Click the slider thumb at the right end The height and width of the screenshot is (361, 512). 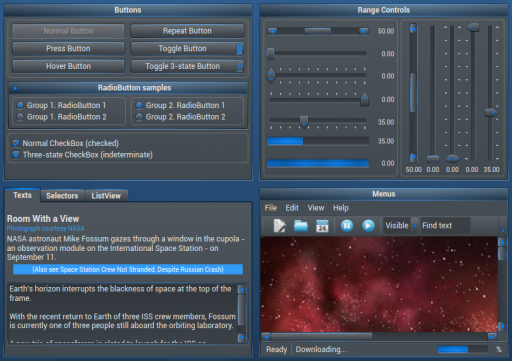(364, 100)
